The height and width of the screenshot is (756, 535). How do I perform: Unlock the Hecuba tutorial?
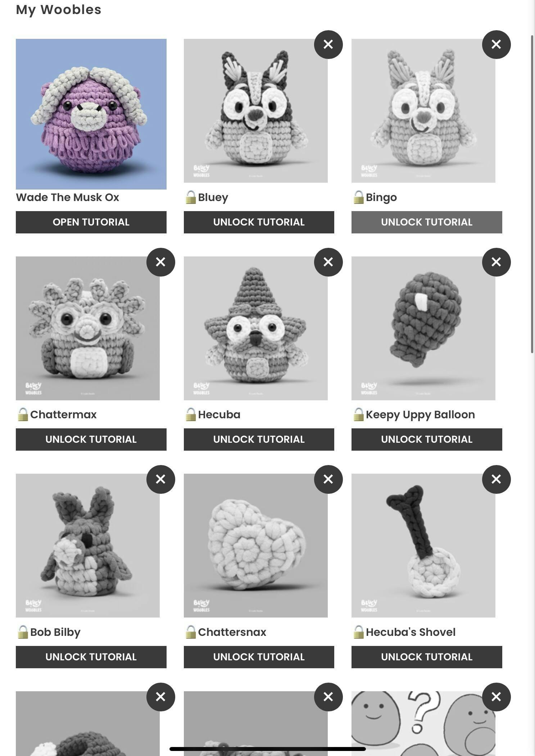pyautogui.click(x=259, y=440)
